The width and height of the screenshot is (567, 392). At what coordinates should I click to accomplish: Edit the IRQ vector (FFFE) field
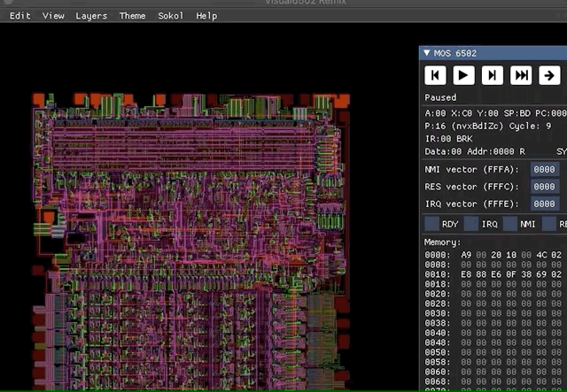pyautogui.click(x=544, y=204)
